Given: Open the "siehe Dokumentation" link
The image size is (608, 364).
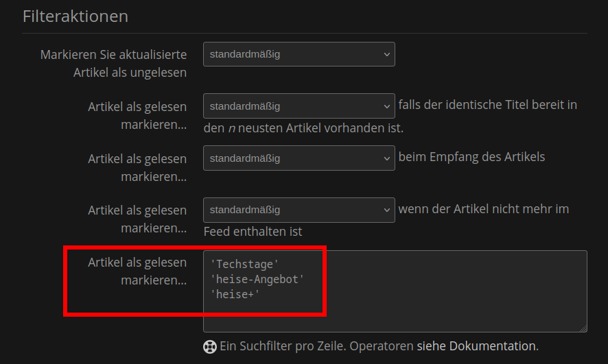Looking at the screenshot, I should (x=478, y=345).
